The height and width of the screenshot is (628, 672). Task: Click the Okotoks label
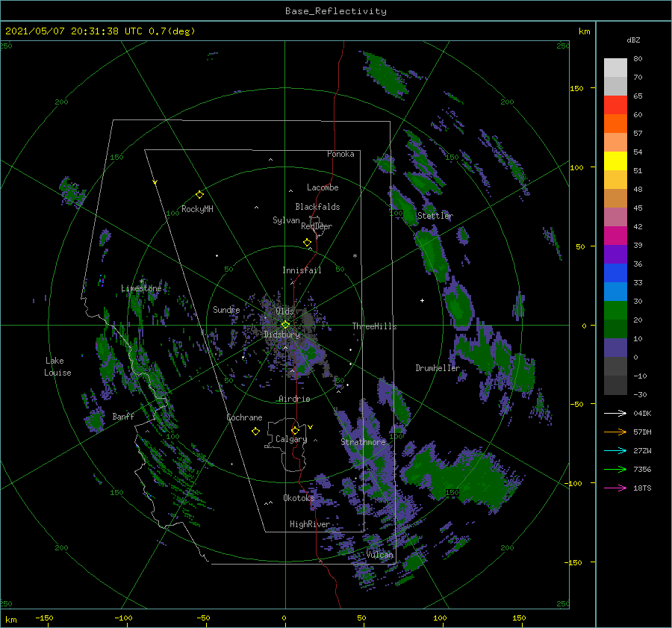(x=299, y=497)
